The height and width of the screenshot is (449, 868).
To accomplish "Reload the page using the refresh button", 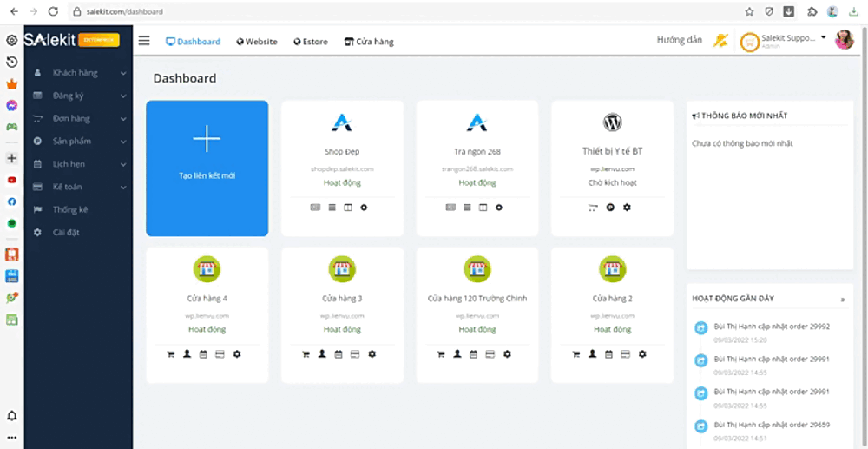I will click(53, 11).
